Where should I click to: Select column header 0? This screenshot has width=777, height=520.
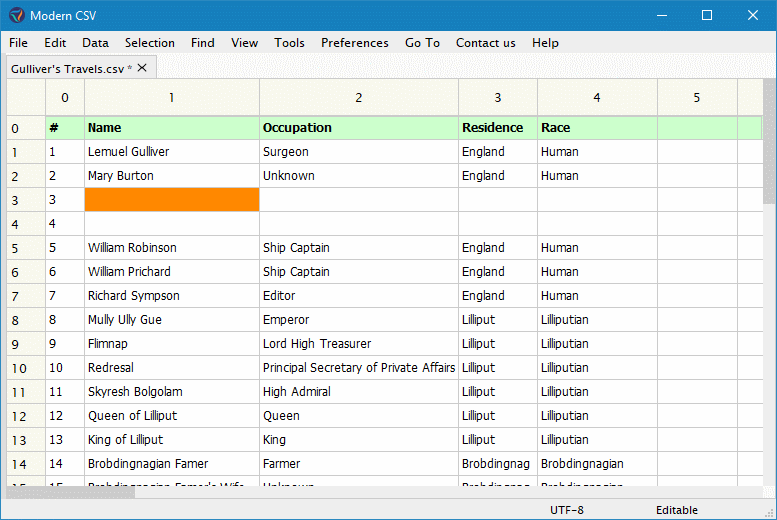coord(65,98)
